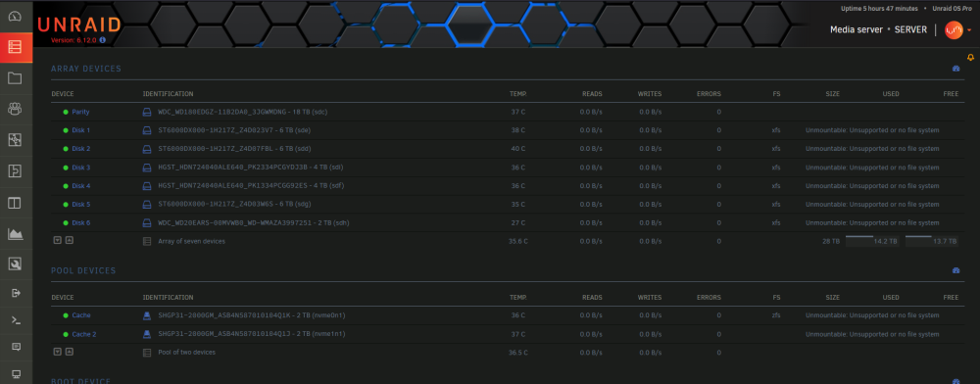Click the UNRAID logo
The image size is (980, 384).
pyautogui.click(x=79, y=24)
